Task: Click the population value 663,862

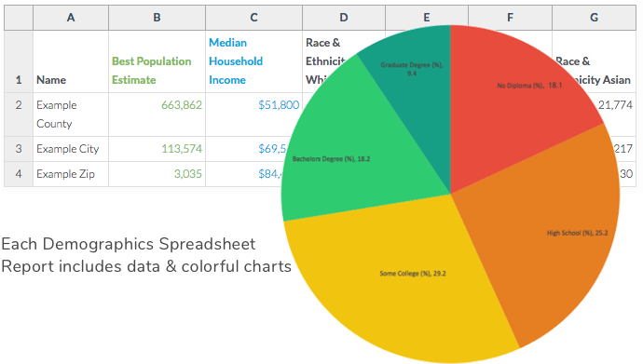Action: 182,105
